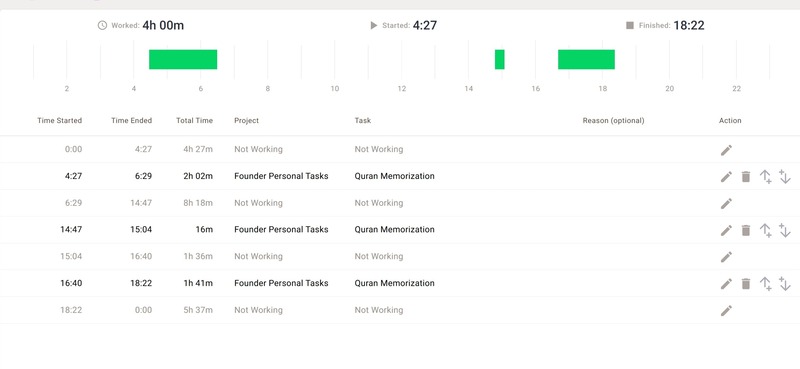This screenshot has width=800, height=369.
Task: Edit the 0:00 to 4:27 Not Working entry
Action: 726,150
